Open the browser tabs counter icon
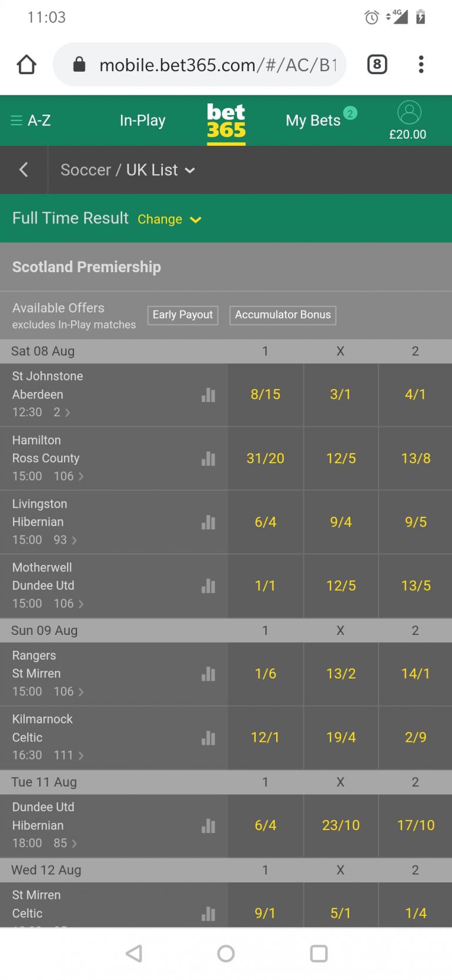Viewport: 452px width, 980px height. pos(377,65)
